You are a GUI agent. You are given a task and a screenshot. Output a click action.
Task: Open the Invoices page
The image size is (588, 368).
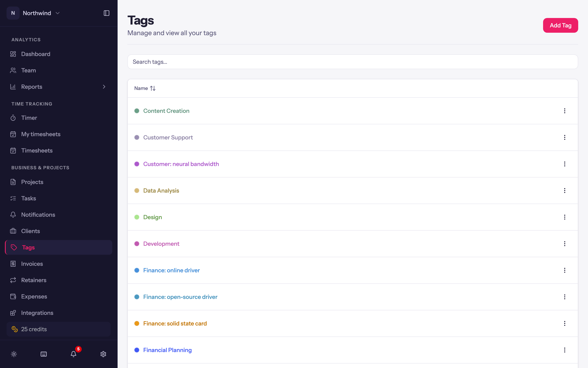click(59, 264)
